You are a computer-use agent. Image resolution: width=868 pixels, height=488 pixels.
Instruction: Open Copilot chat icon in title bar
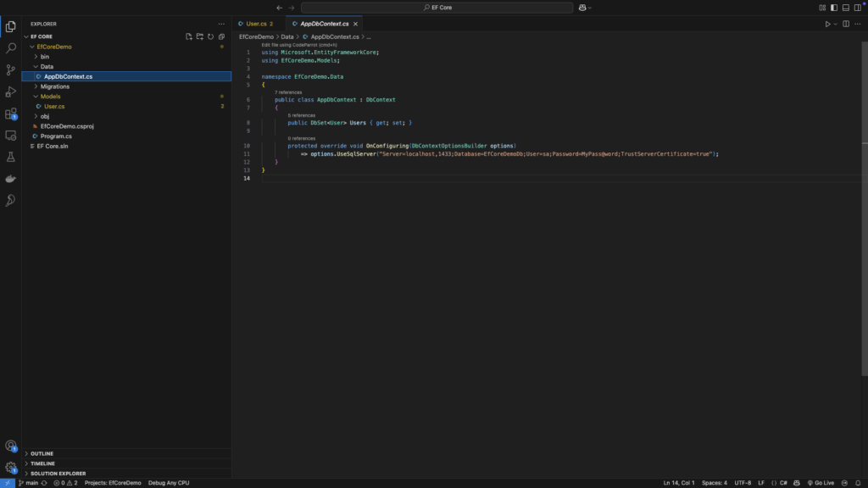(581, 8)
